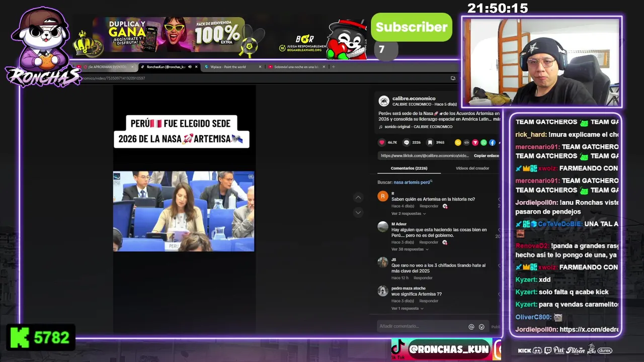The height and width of the screenshot is (362, 644).
Task: Click M Adeur's profile avatar
Action: (383, 227)
